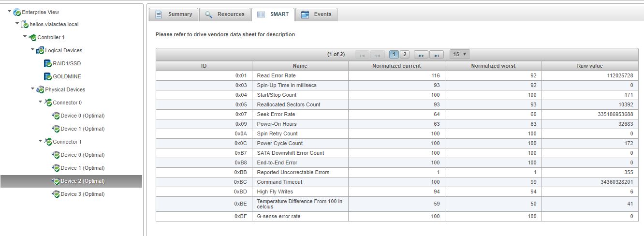Select the SMART tab
Screen dimensions: 644x236
[273, 15]
